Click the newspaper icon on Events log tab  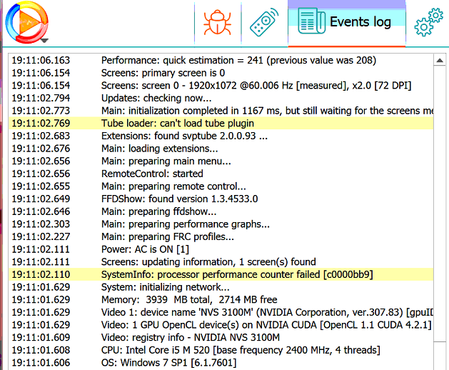(311, 21)
